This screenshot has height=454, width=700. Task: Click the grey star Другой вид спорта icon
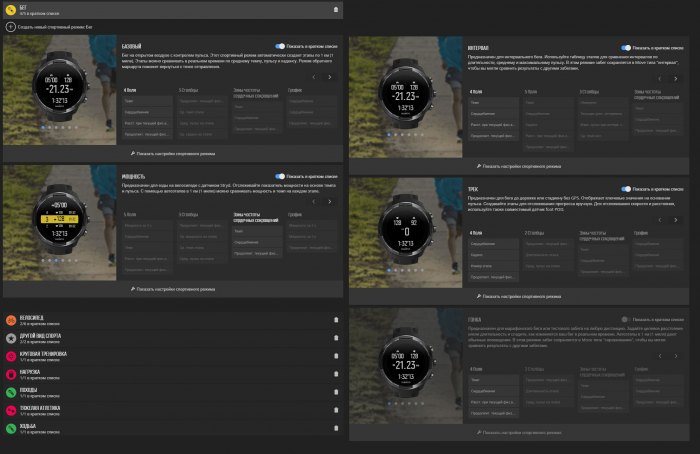point(11,338)
